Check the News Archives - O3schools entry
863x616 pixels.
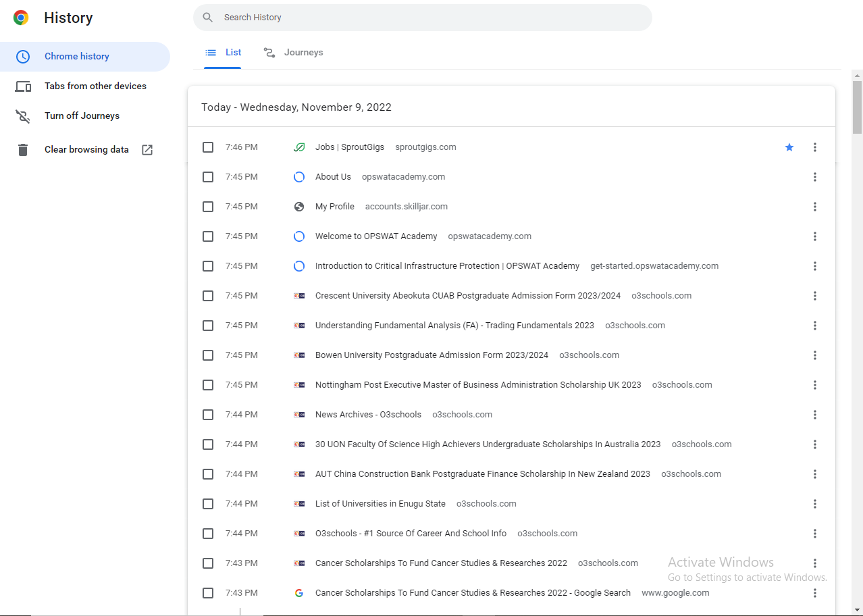click(x=208, y=415)
